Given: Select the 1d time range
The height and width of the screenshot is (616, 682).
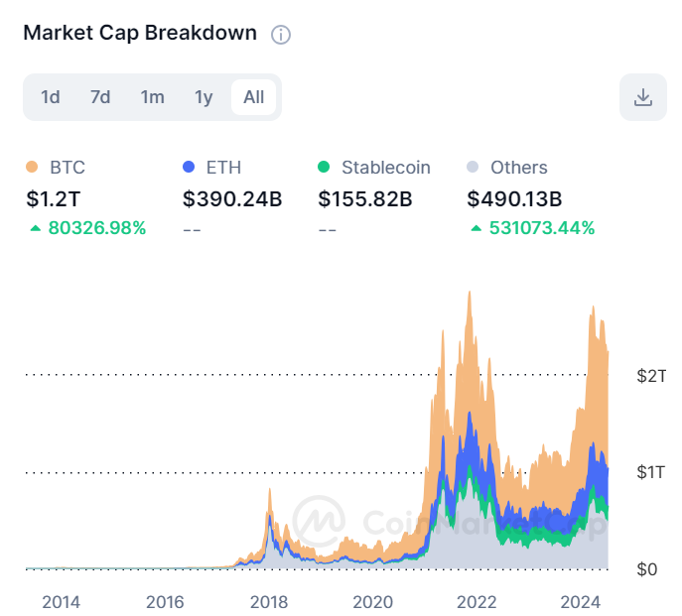Looking at the screenshot, I should pos(51,97).
